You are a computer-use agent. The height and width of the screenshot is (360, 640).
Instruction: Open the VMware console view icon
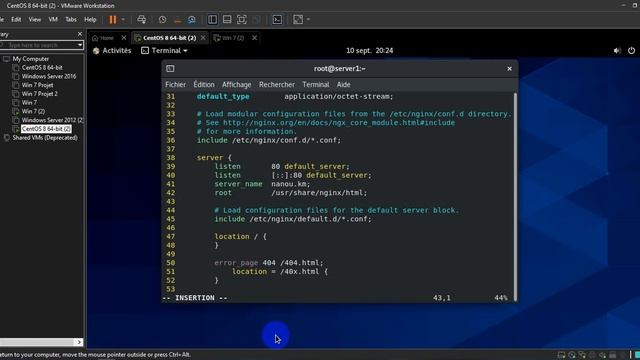pos(277,20)
